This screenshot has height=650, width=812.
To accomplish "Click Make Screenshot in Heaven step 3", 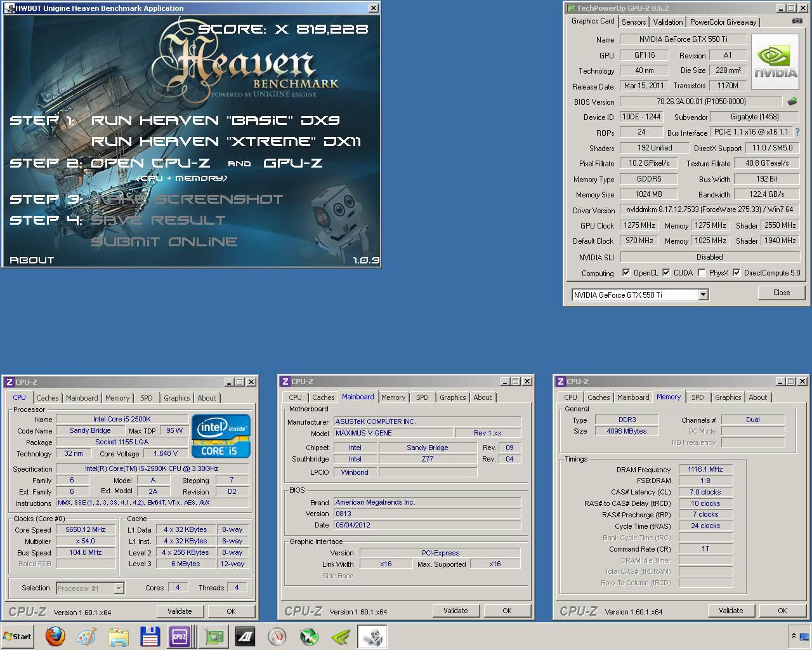I will tap(187, 199).
